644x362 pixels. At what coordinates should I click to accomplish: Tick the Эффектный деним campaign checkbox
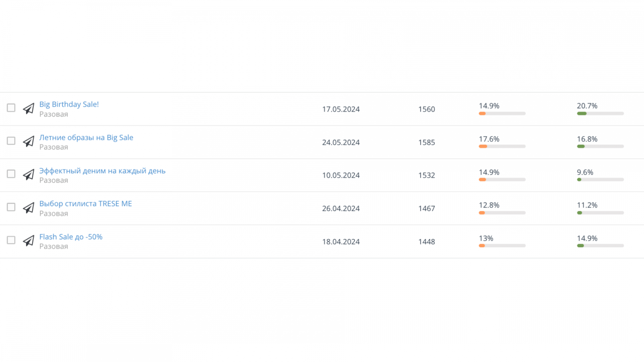(11, 174)
